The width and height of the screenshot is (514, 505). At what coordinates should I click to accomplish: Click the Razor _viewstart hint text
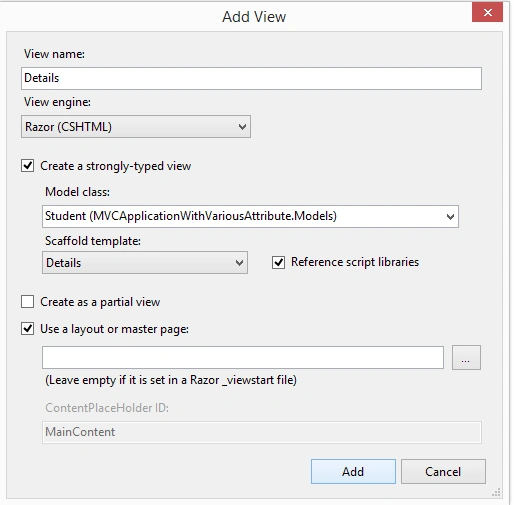(x=171, y=380)
